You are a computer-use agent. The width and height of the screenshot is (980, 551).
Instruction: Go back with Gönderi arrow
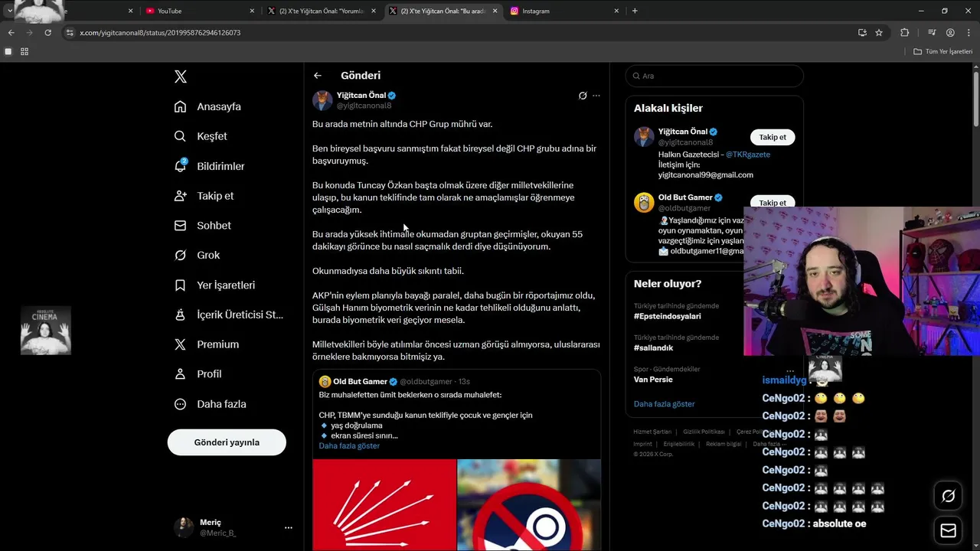318,76
